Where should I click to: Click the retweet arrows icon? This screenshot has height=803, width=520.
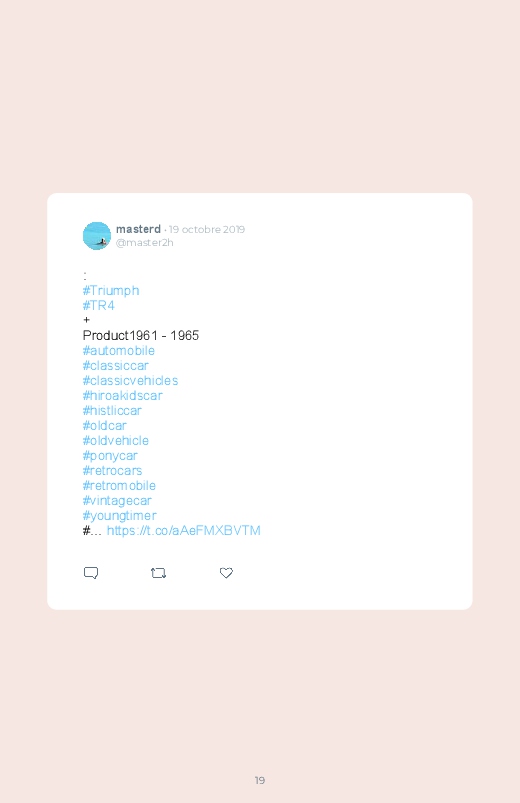[158, 573]
